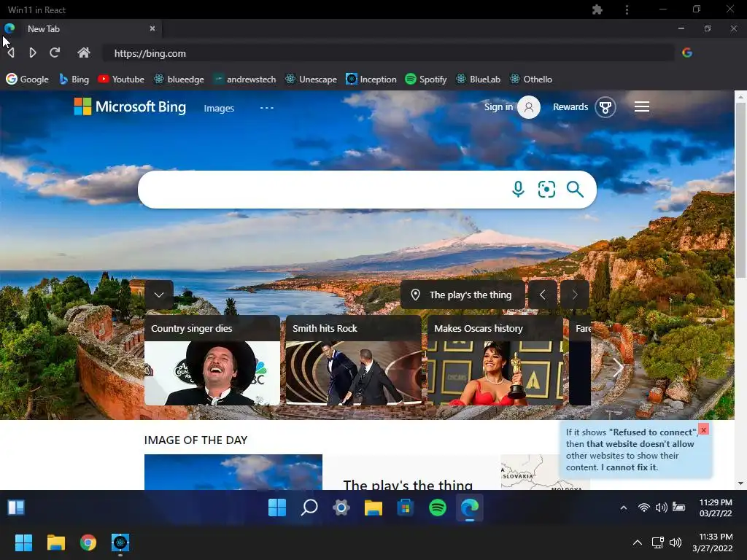The width and height of the screenshot is (747, 560).
Task: Open the home page via house icon
Action: click(x=84, y=52)
